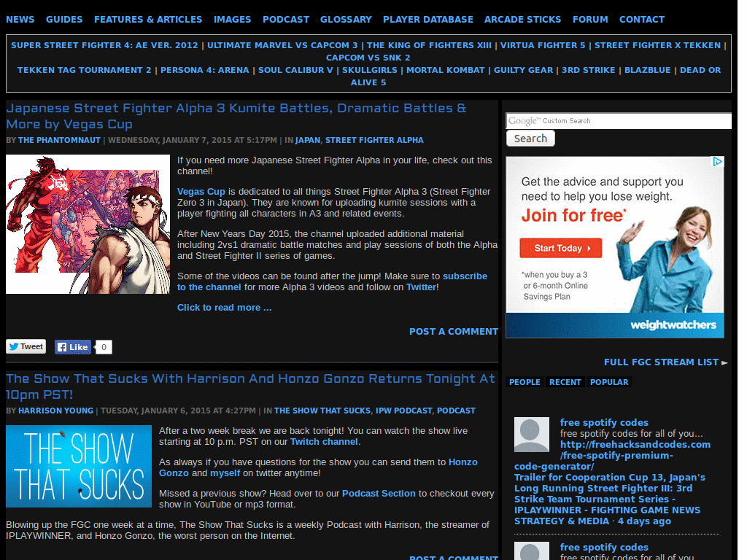Open the freehacksandcodes.com URL link
747x560 pixels.
[x=635, y=445]
